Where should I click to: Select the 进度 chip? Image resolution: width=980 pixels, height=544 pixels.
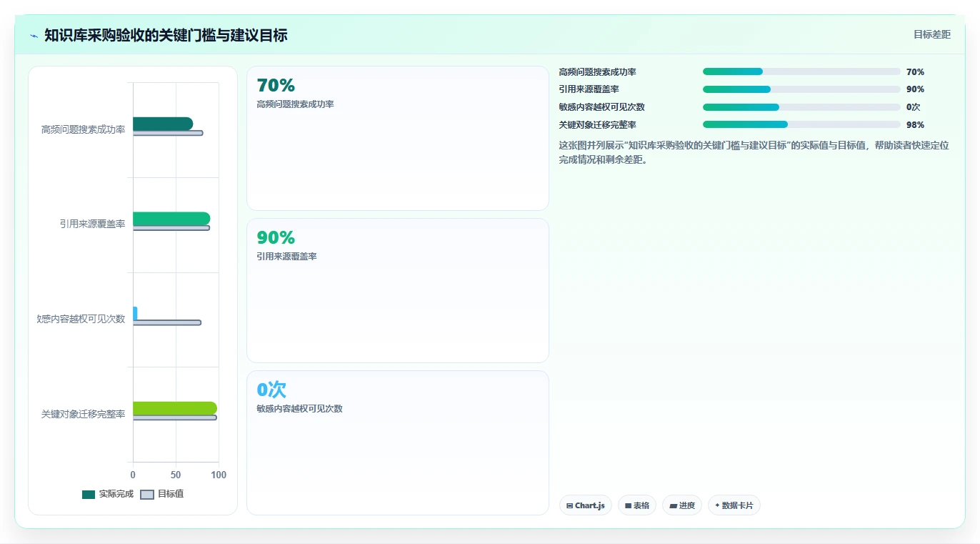pos(682,505)
